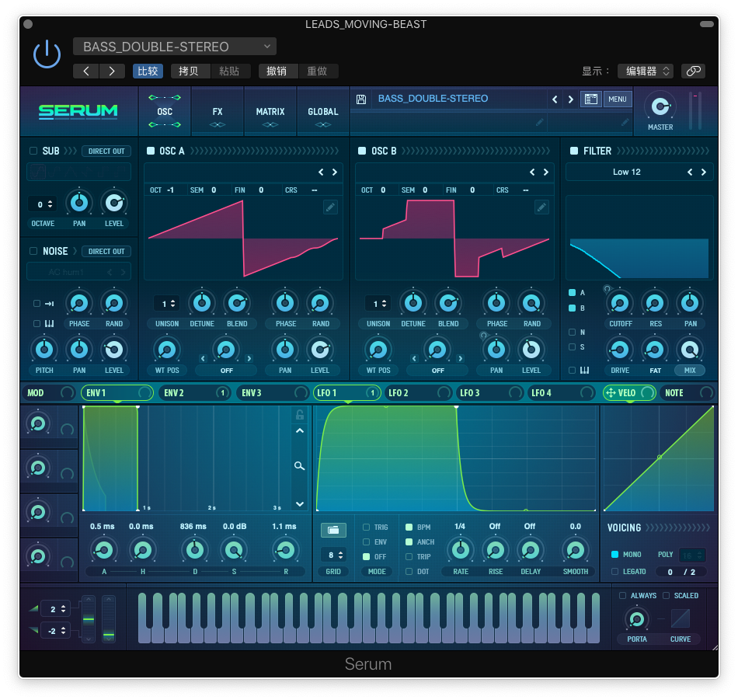The width and height of the screenshot is (738, 700).
Task: Click the mod wheel slider
Action: tap(109, 618)
